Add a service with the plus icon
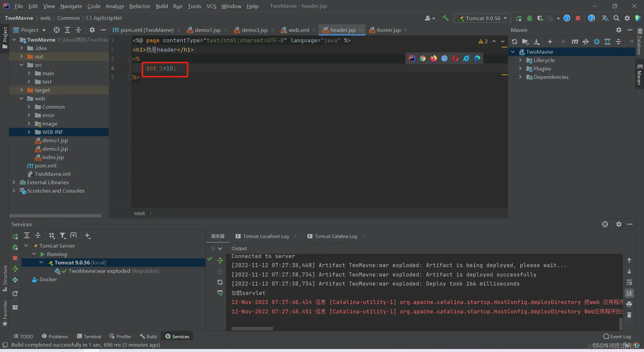The width and height of the screenshot is (644, 352). point(88,236)
